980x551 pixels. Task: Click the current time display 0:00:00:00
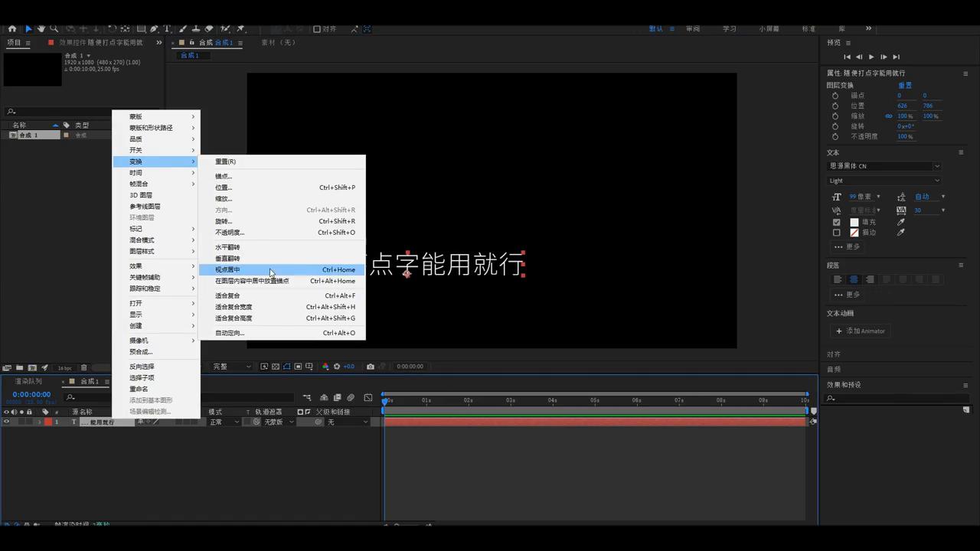point(31,394)
